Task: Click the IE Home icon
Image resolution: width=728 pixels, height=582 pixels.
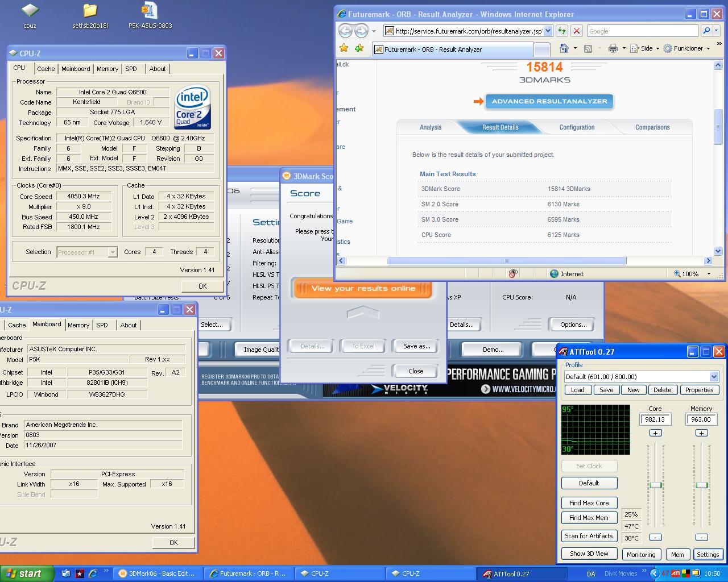Action: click(564, 48)
